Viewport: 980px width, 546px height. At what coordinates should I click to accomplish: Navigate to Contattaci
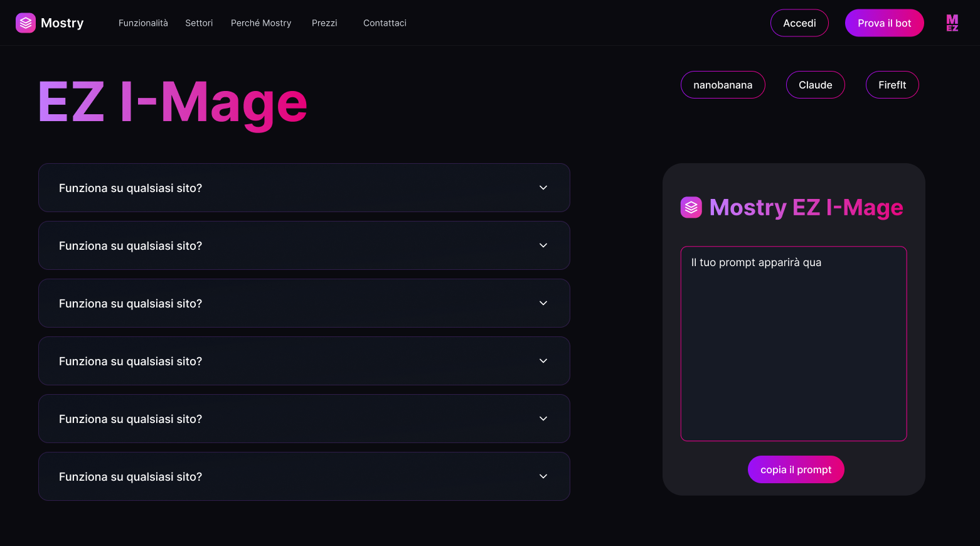coord(385,23)
